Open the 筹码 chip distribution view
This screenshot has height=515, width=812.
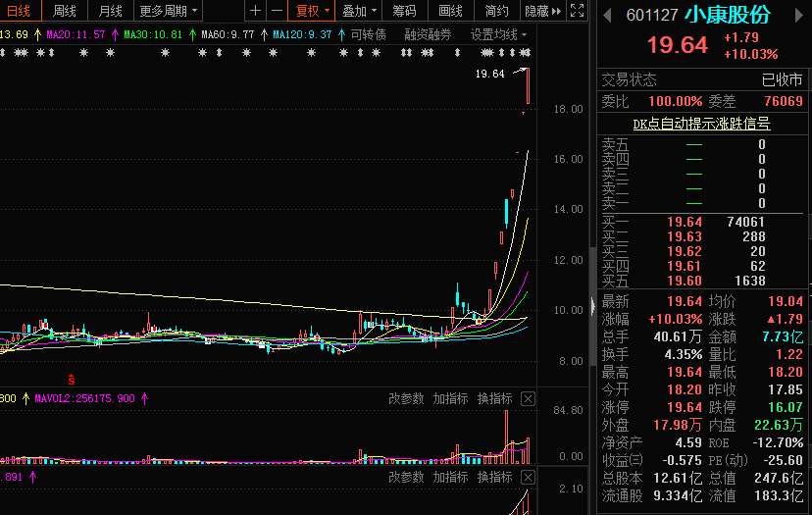404,11
